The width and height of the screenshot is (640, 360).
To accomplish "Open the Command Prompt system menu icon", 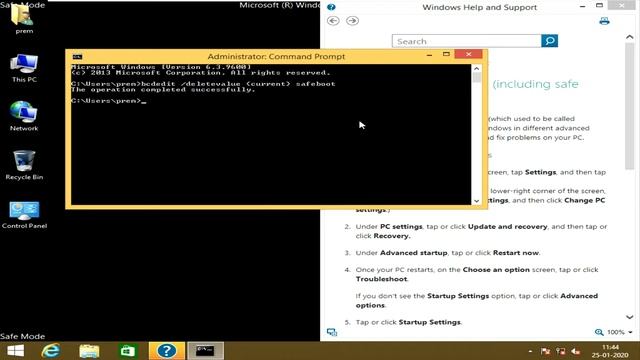I will coord(77,56).
